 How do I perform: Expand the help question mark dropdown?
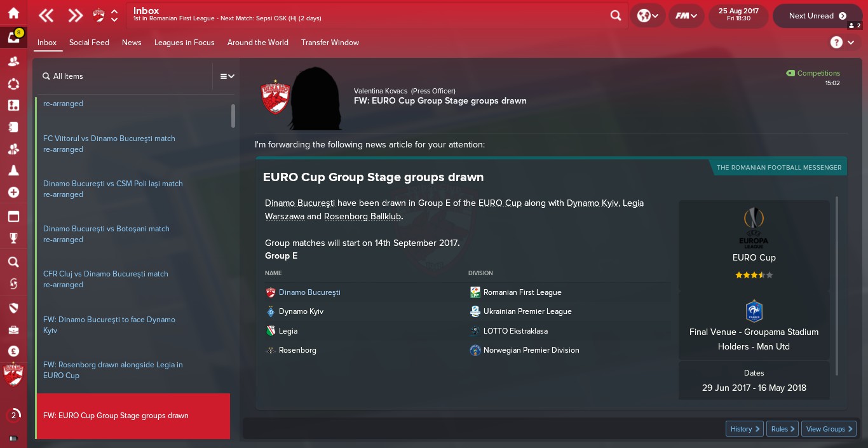point(843,43)
